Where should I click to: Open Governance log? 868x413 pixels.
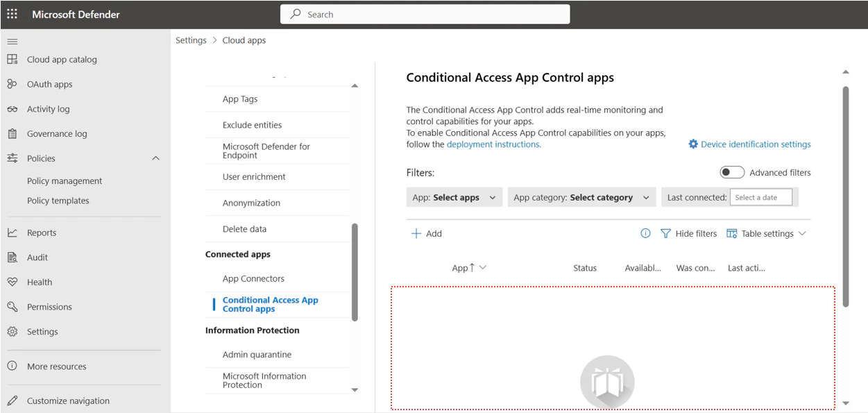coord(57,133)
